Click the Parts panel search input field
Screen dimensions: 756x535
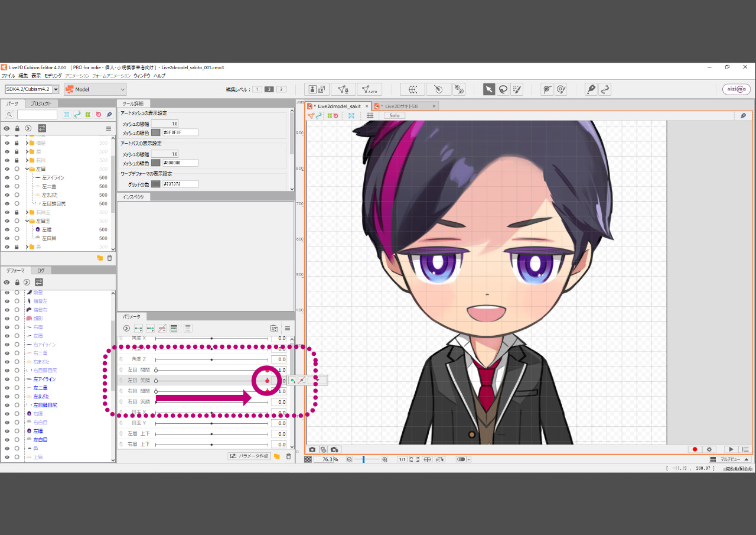37,114
